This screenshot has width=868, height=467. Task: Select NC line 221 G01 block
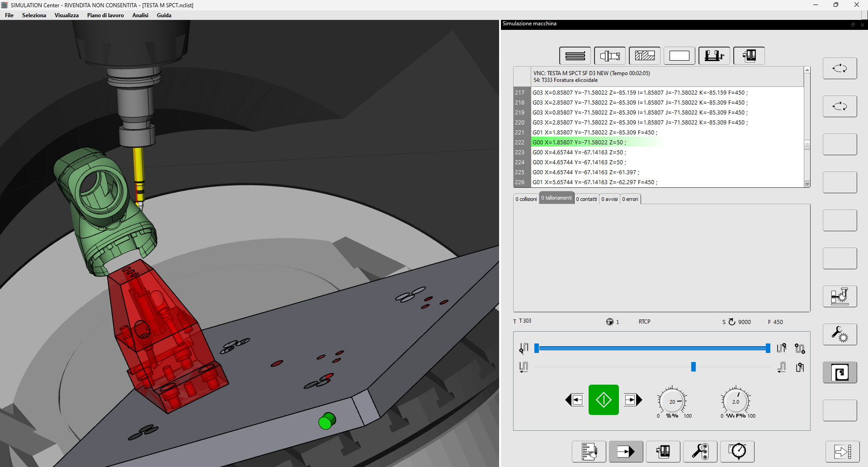pyautogui.click(x=658, y=132)
